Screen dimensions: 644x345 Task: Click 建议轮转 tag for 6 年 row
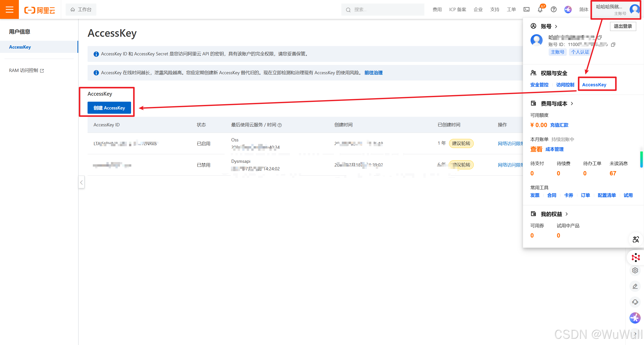[x=461, y=165]
